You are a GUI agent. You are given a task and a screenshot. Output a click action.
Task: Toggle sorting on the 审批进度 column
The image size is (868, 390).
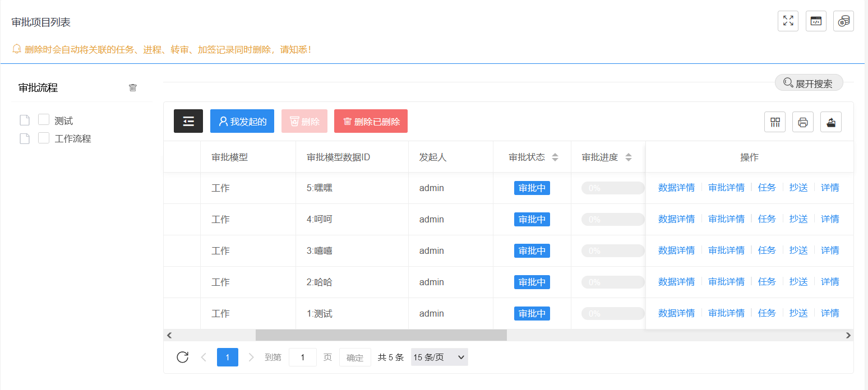629,157
